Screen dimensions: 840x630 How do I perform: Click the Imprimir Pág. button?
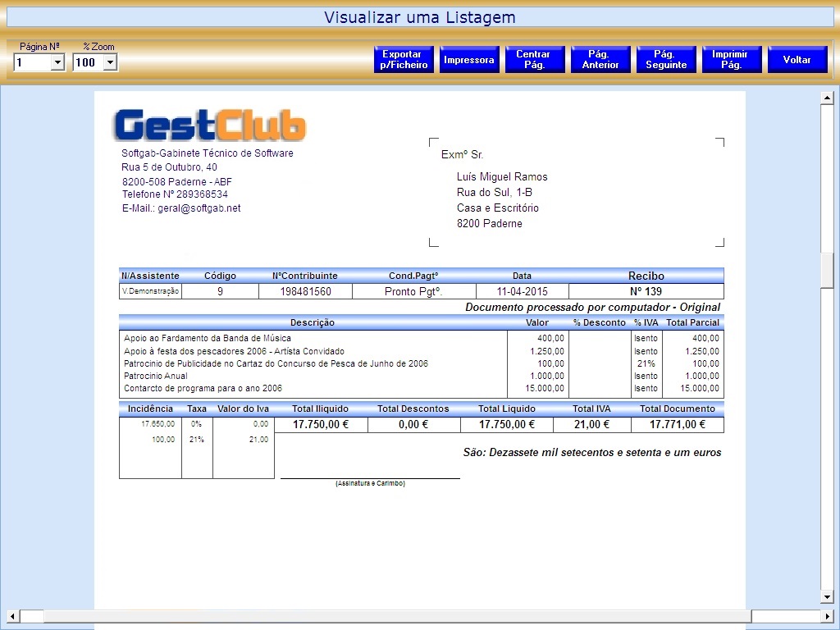click(x=731, y=60)
